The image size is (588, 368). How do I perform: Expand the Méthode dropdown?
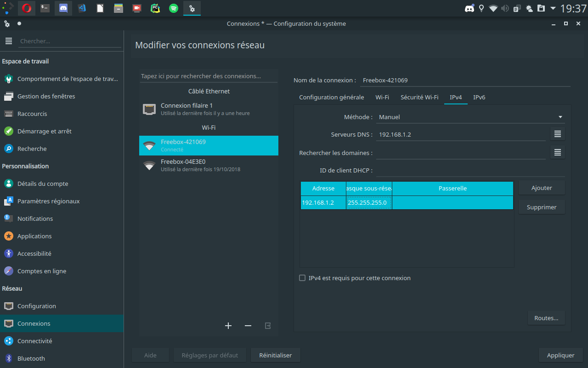[x=470, y=117]
